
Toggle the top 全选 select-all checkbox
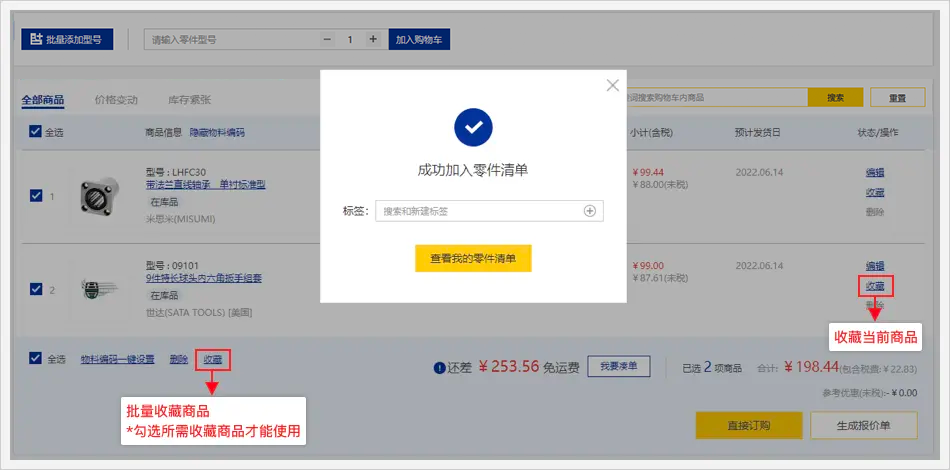pos(36,132)
